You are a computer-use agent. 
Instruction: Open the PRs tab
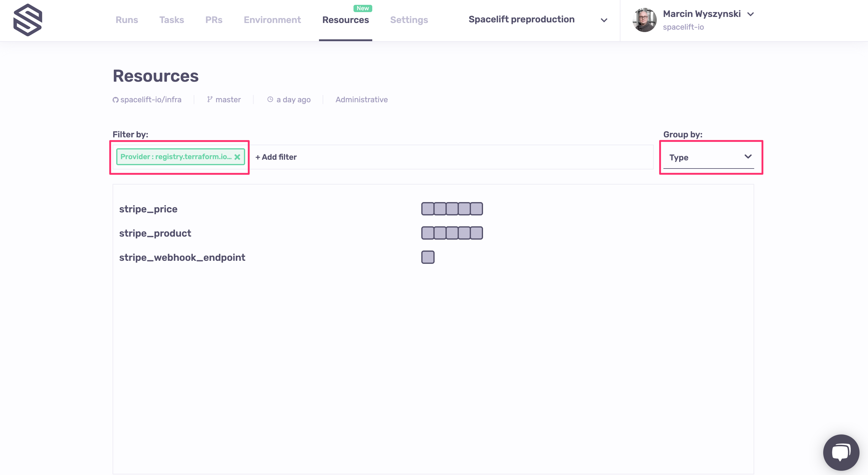(214, 20)
